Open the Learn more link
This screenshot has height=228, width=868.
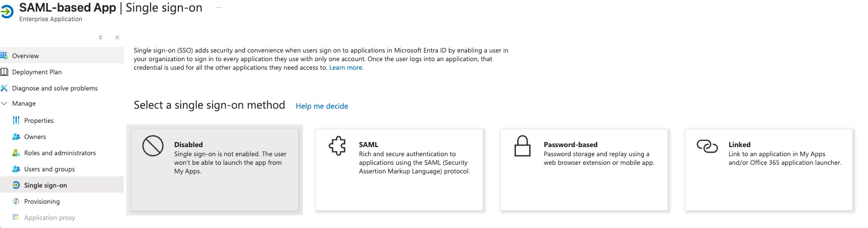(x=346, y=68)
